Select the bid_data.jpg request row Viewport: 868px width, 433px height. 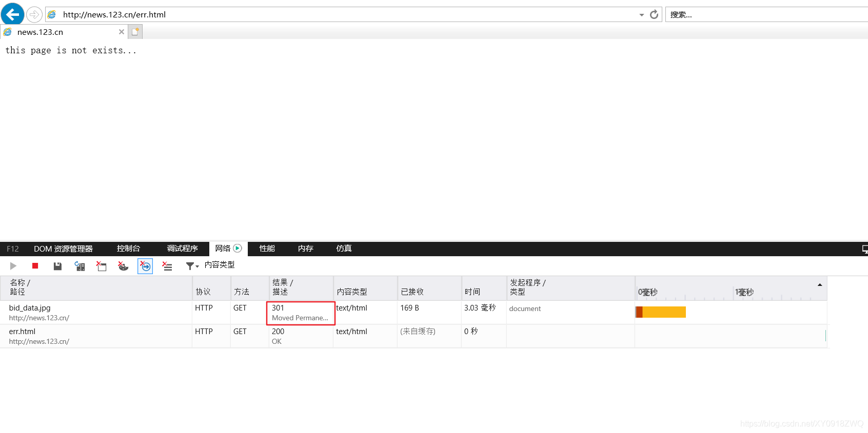point(413,313)
